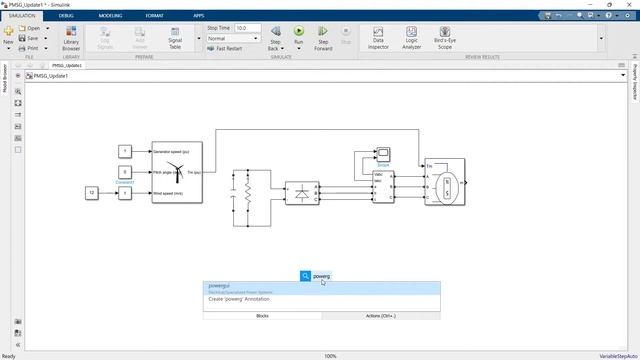The image size is (640, 360).
Task: Click the Image palette icon
Action: point(18,138)
